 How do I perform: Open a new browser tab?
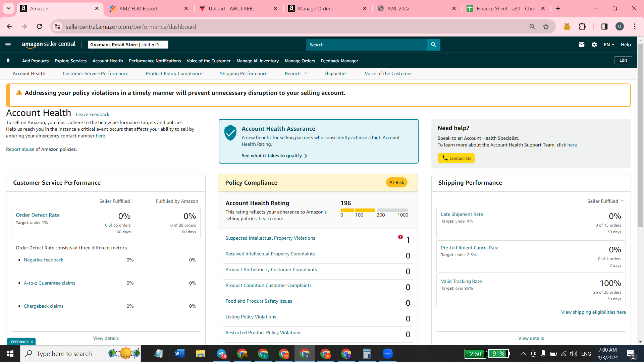point(558,8)
